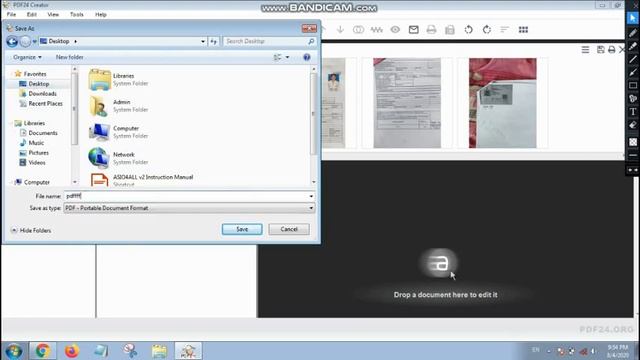Image resolution: width=640 pixels, height=360 pixels.
Task: Rotate pages clockwise in PDF24 toolbar
Action: coord(487,29)
